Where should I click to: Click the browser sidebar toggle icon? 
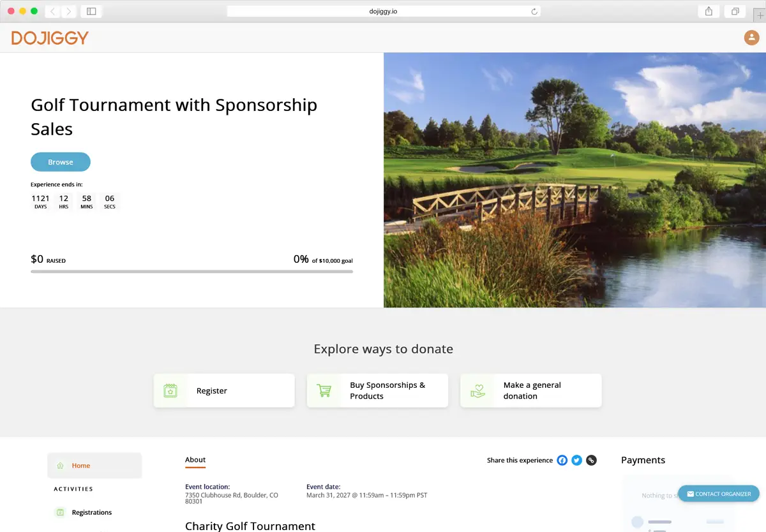pyautogui.click(x=91, y=11)
